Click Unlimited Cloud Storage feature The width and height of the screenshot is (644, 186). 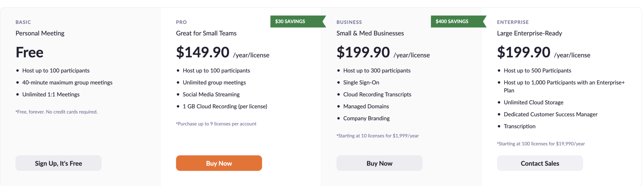tap(533, 102)
